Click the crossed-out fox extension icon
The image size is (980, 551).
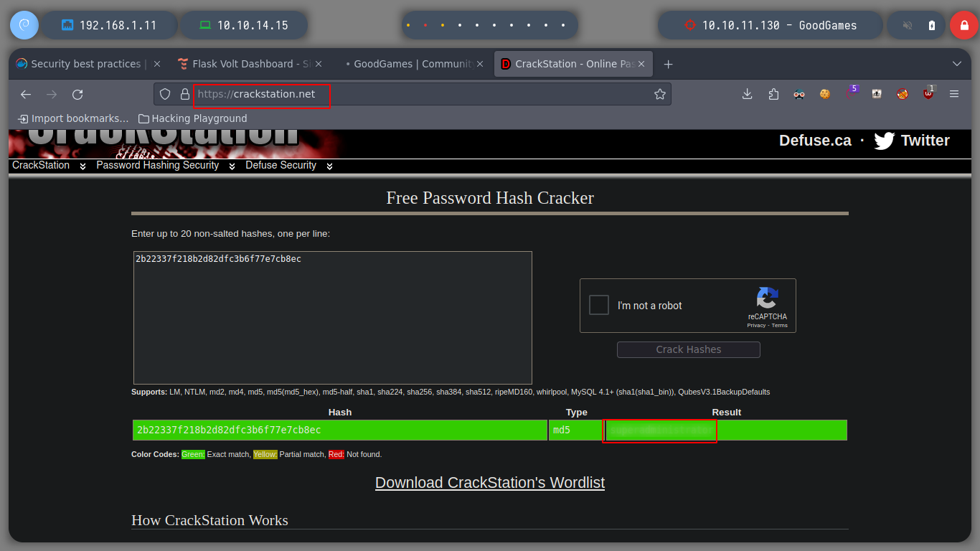[x=903, y=94]
